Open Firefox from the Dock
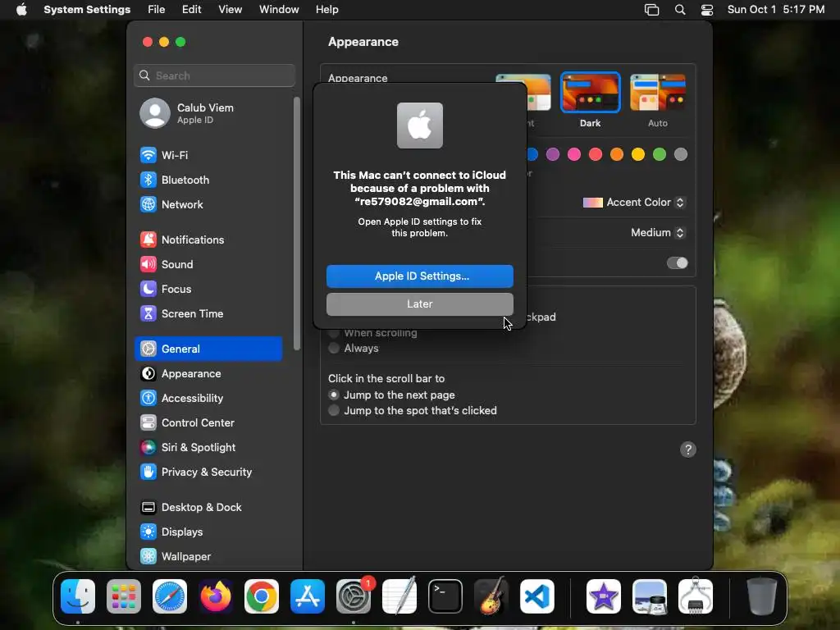 pyautogui.click(x=216, y=596)
